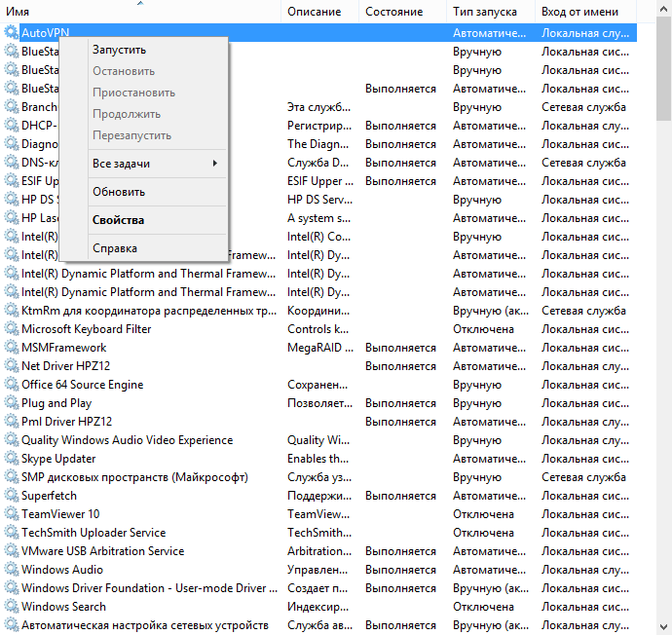672x635 pixels.
Task: Expand the Все задачи submenu arrow
Action: point(215,164)
